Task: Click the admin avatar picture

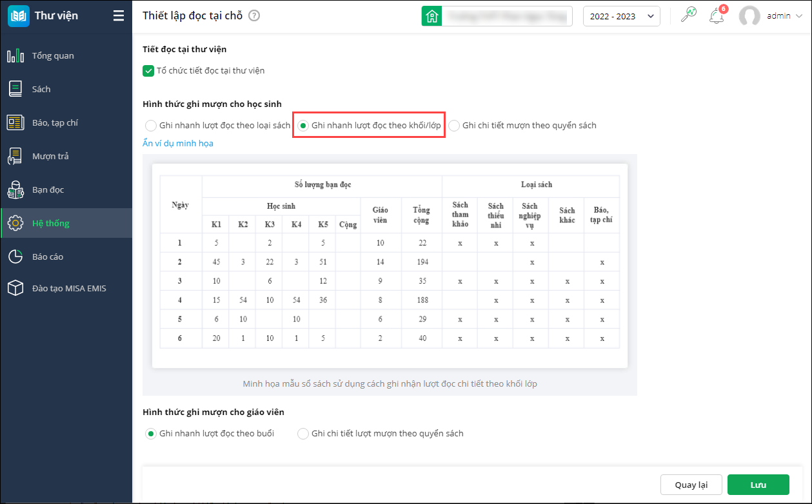Action: [749, 16]
